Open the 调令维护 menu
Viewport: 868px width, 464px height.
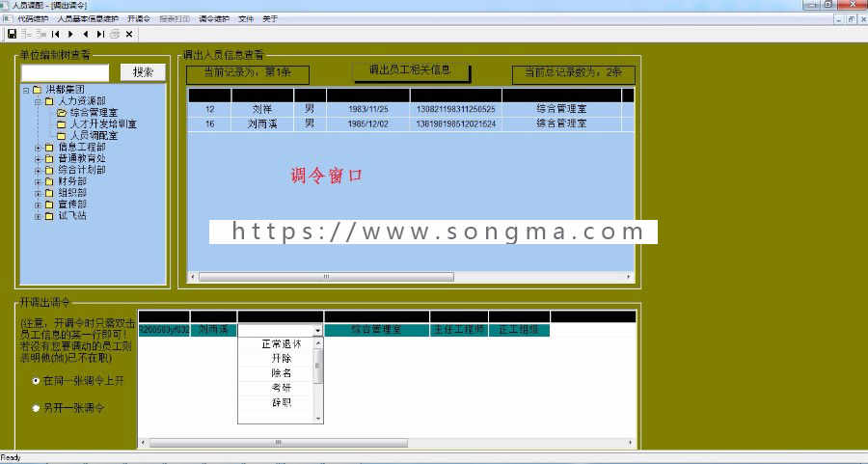pyautogui.click(x=214, y=19)
